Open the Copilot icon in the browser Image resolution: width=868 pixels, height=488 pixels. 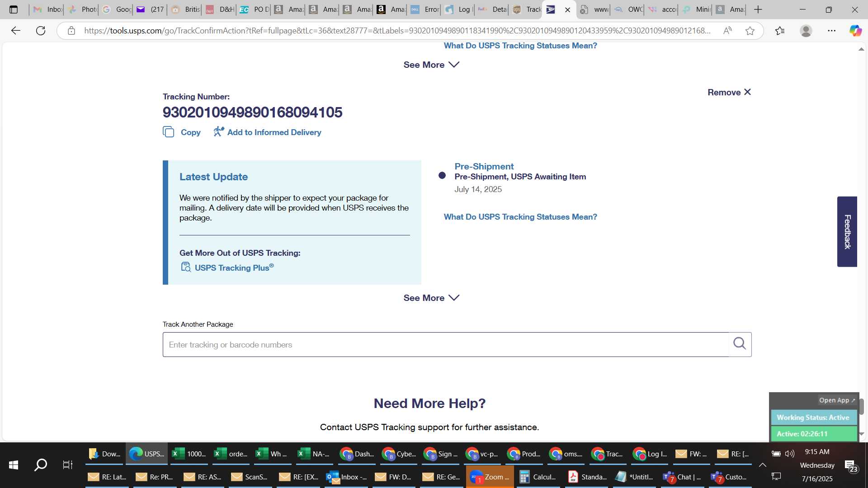coord(855,31)
